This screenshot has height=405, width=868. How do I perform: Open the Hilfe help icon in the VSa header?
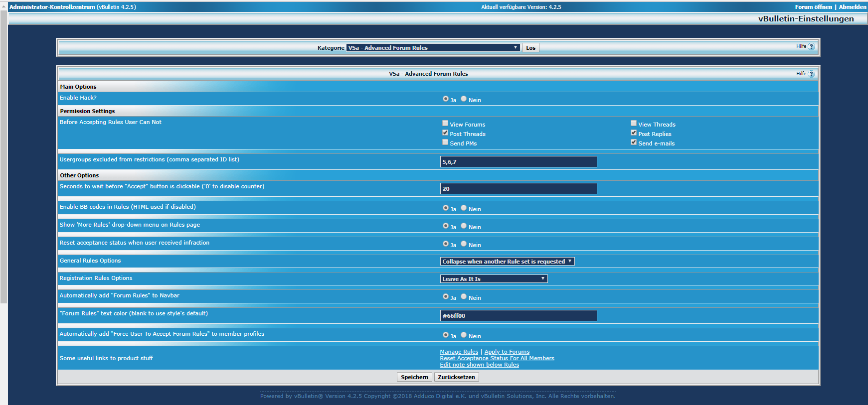click(811, 74)
